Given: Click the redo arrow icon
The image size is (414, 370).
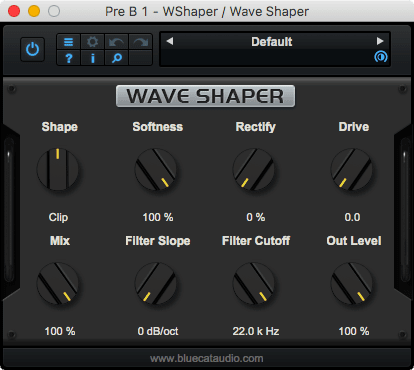Looking at the screenshot, I should coord(141,42).
